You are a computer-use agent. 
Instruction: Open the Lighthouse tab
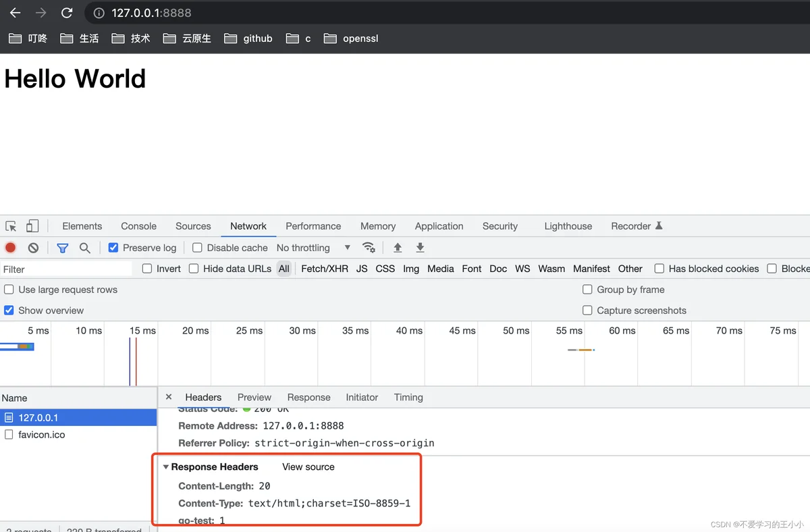click(x=568, y=226)
